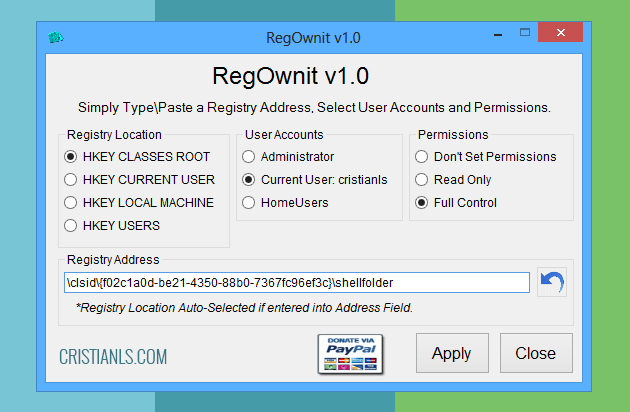This screenshot has height=412, width=630.
Task: Enable Don't Set Permissions option
Action: pos(422,157)
